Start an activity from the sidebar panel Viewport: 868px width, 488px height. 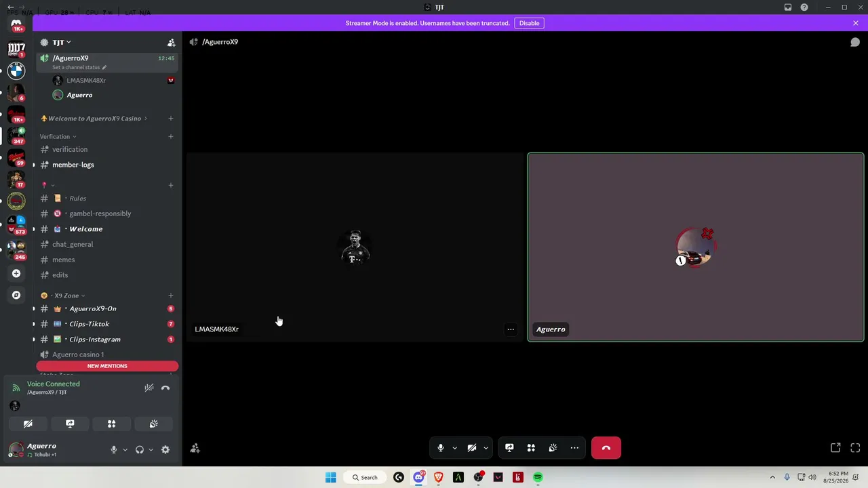(112, 424)
